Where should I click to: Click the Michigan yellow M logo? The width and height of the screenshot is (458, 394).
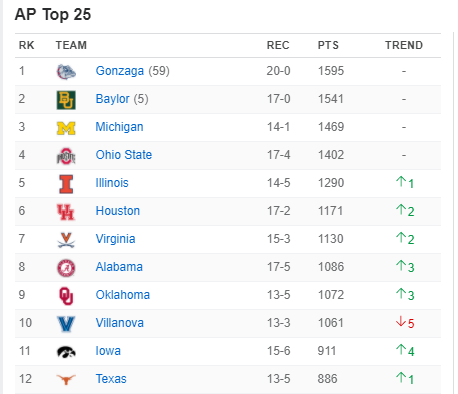click(66, 128)
